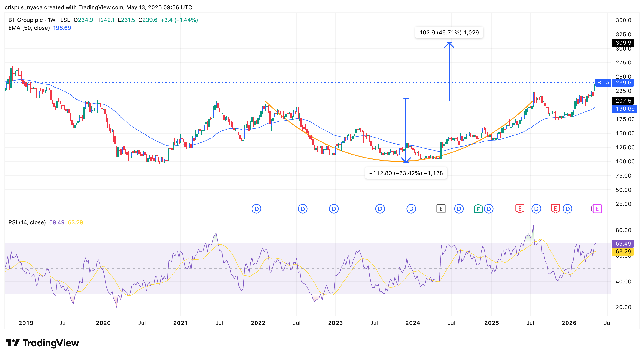Click the RSI (14, close) indicator legend
The image size is (644, 357).
pos(27,222)
